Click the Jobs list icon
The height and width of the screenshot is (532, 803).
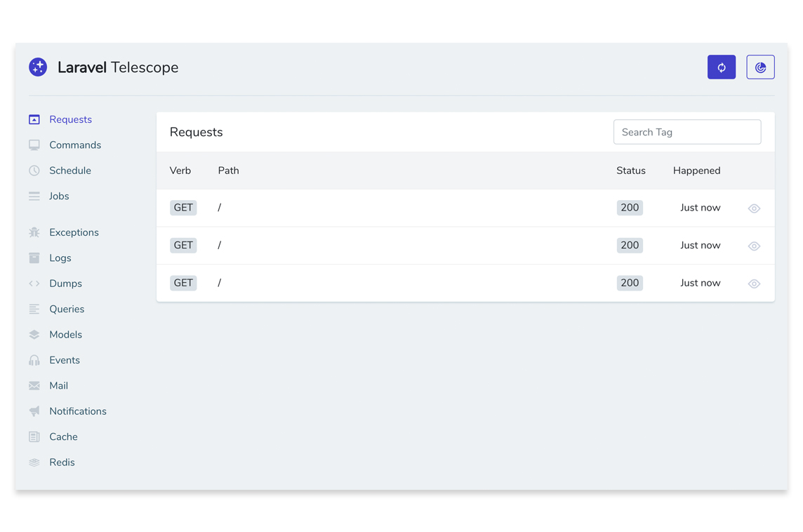34,196
